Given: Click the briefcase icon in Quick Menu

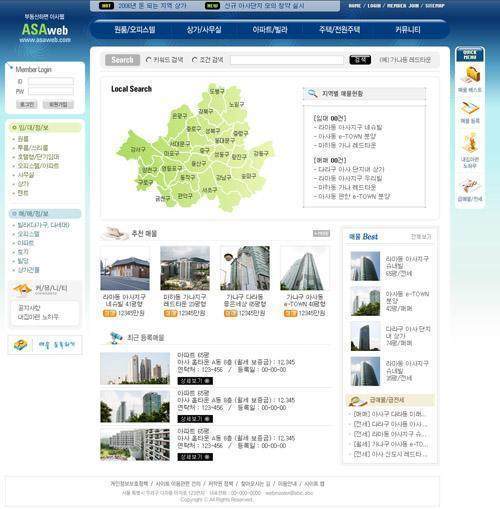Looking at the screenshot, I should pyautogui.click(x=471, y=75).
